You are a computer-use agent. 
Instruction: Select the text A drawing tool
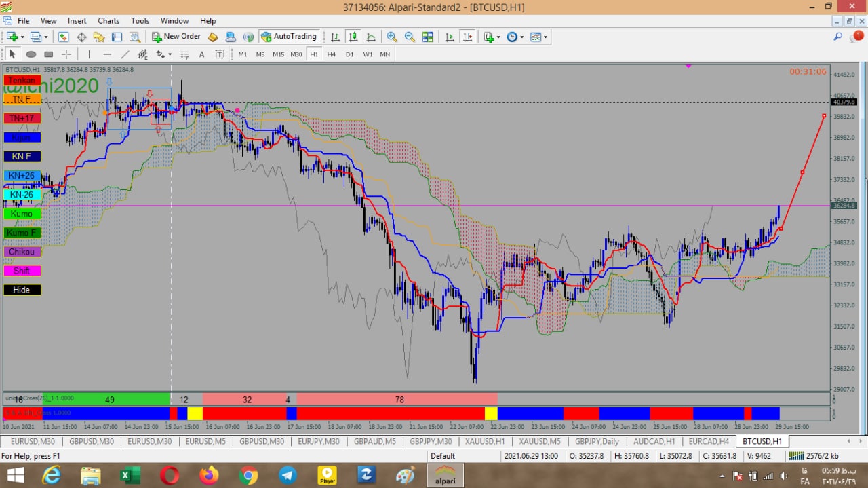pyautogui.click(x=201, y=54)
